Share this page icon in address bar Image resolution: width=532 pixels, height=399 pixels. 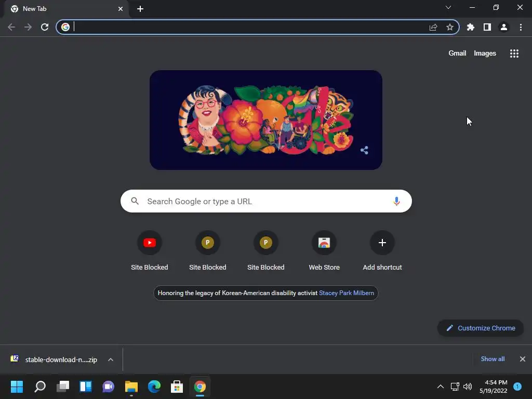click(x=433, y=27)
